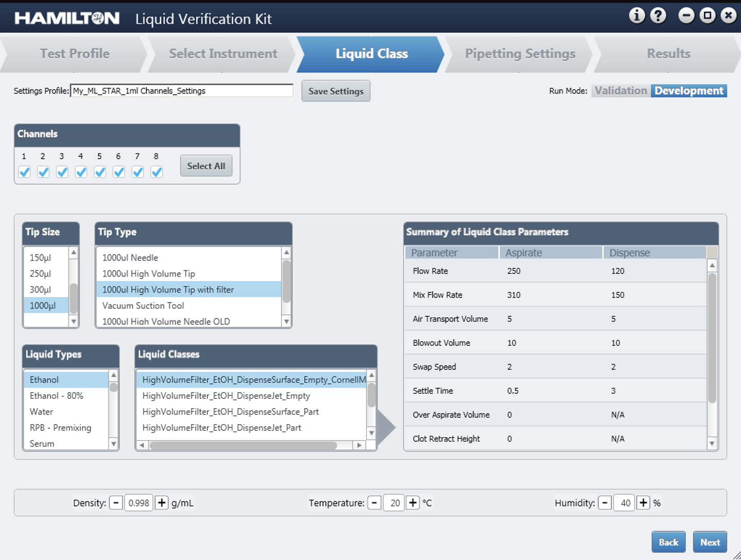
Task: Select 1000ul High Volume Tip with filter
Action: (189, 289)
